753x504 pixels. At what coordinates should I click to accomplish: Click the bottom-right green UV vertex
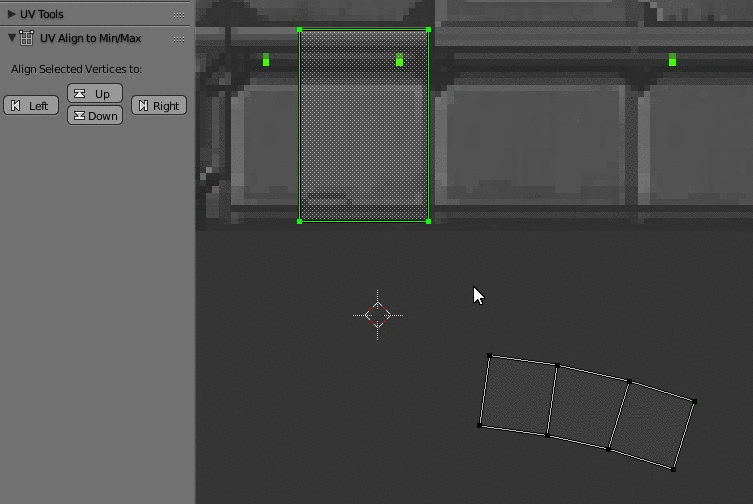click(428, 221)
